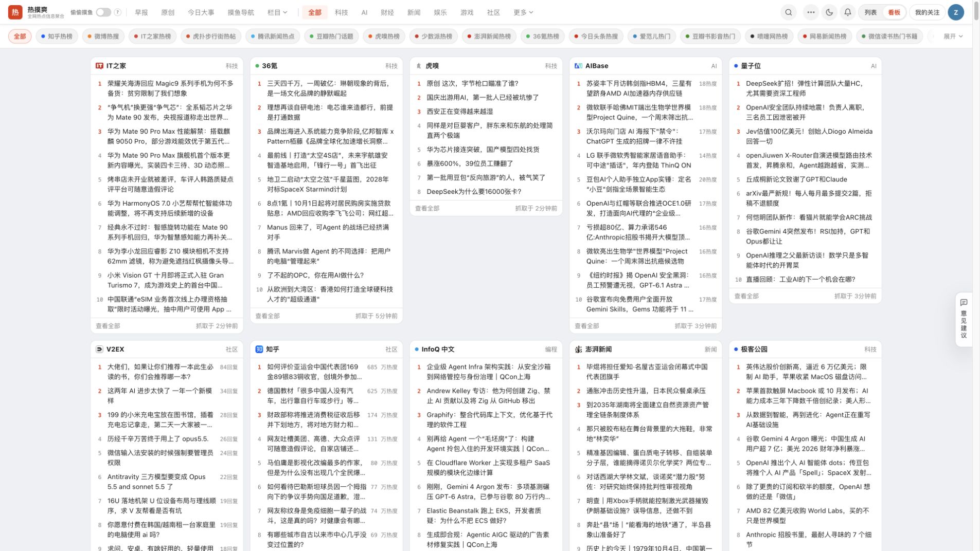Screen dimensions: 980x551
Task: Click the help question mark icon
Action: (x=118, y=12)
